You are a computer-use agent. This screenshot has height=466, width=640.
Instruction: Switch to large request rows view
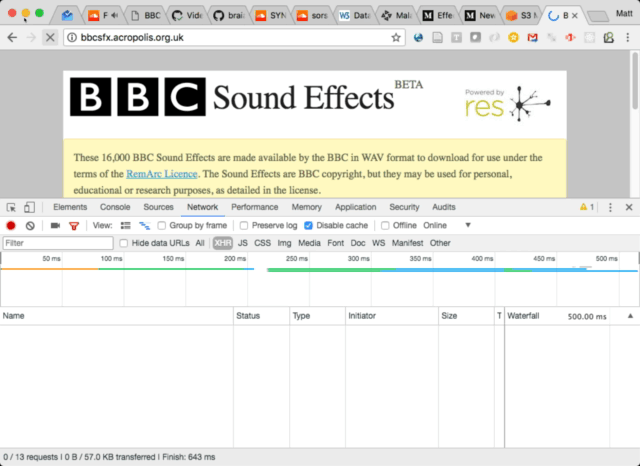tap(126, 225)
